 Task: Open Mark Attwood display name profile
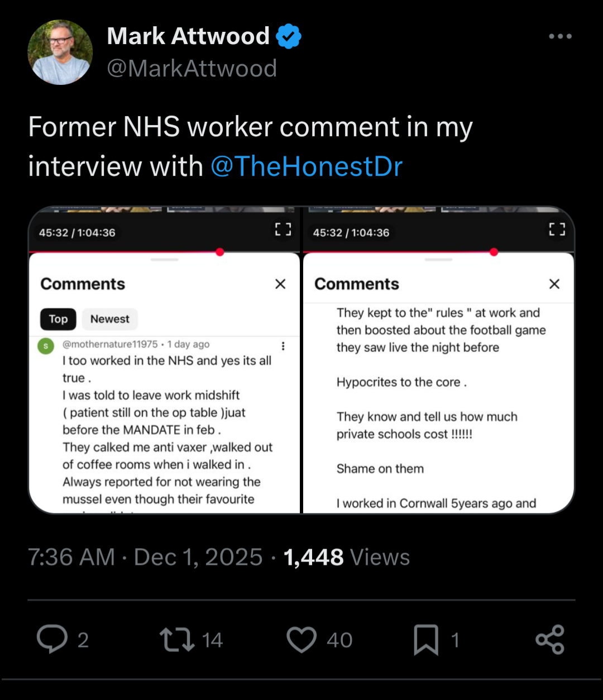(x=188, y=37)
